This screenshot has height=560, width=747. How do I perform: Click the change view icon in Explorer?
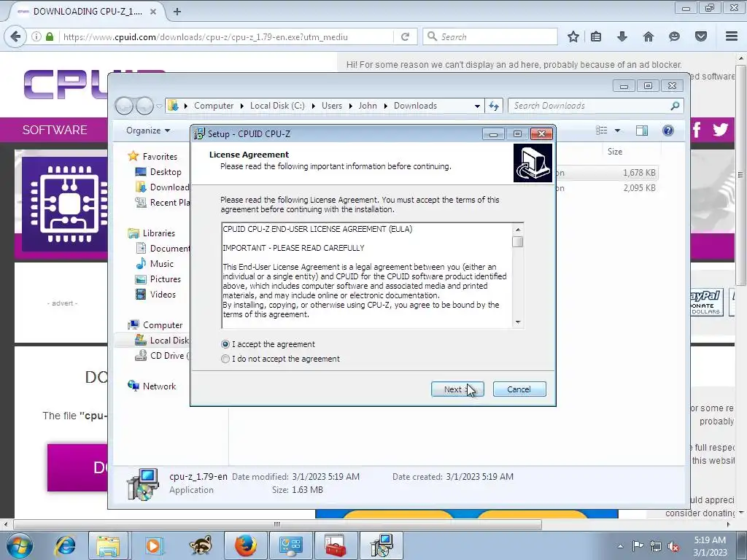pyautogui.click(x=602, y=131)
